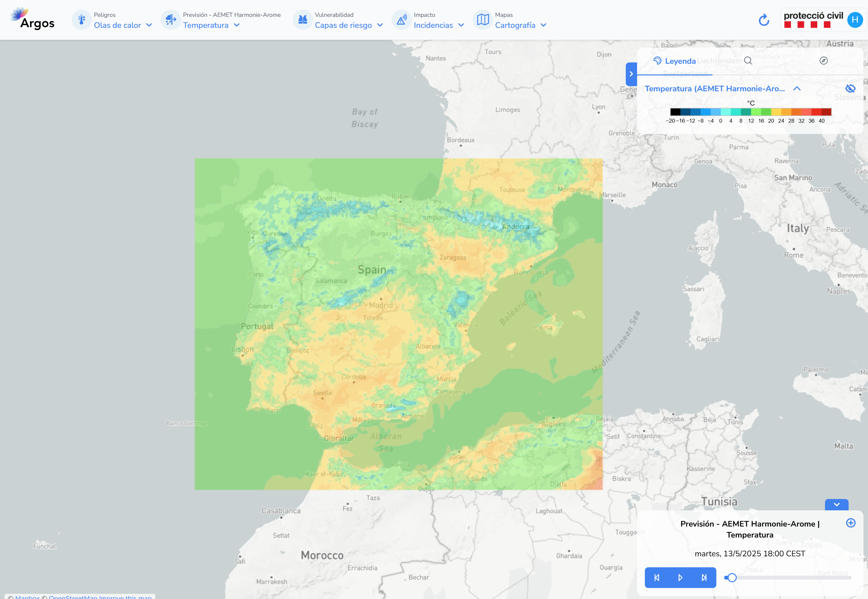Open the Cartografía dropdown

[521, 25]
